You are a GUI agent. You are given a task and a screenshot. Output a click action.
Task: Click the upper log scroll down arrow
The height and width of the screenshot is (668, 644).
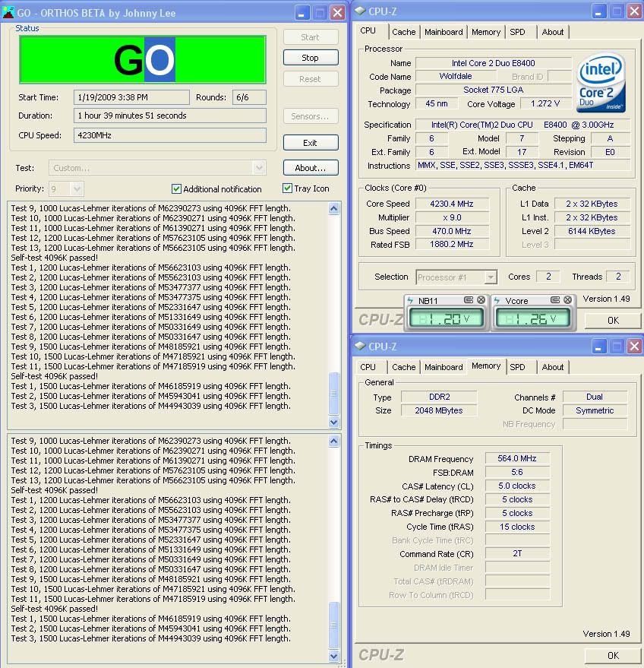click(x=333, y=423)
